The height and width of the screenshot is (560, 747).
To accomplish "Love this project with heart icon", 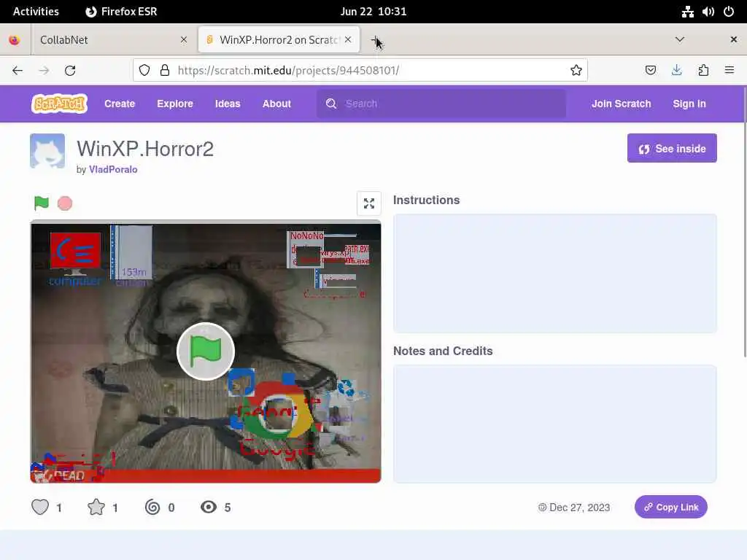I will [40, 507].
